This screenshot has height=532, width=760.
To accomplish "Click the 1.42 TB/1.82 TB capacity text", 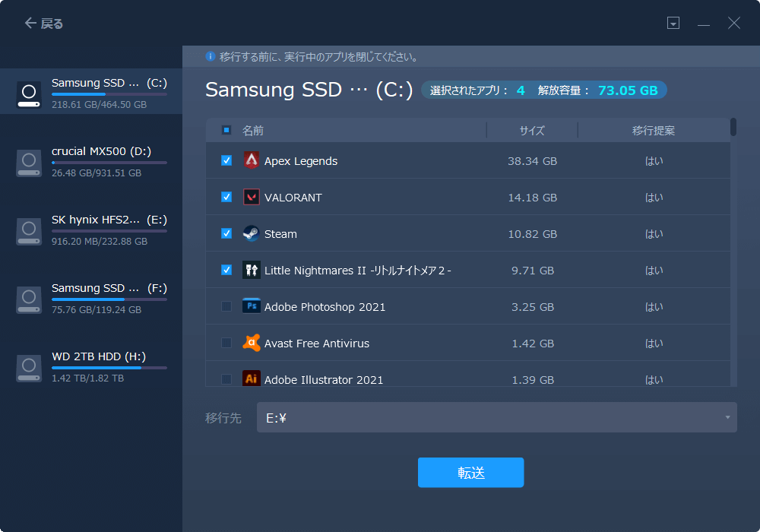I will point(87,378).
